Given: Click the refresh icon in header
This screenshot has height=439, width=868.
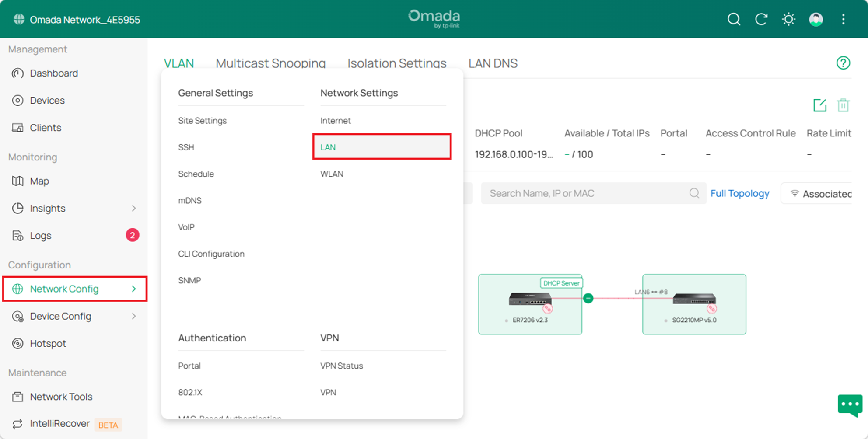Looking at the screenshot, I should tap(761, 19).
